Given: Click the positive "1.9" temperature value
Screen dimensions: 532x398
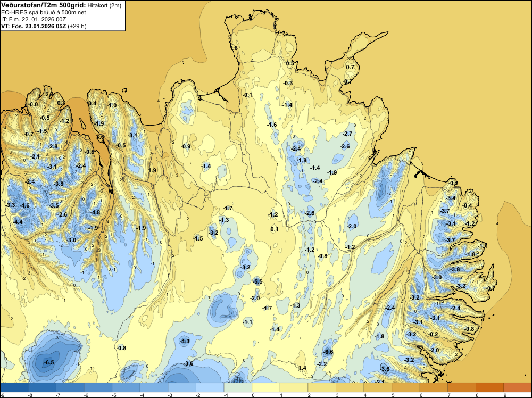Looking at the screenshot, I should [x=152, y=170].
